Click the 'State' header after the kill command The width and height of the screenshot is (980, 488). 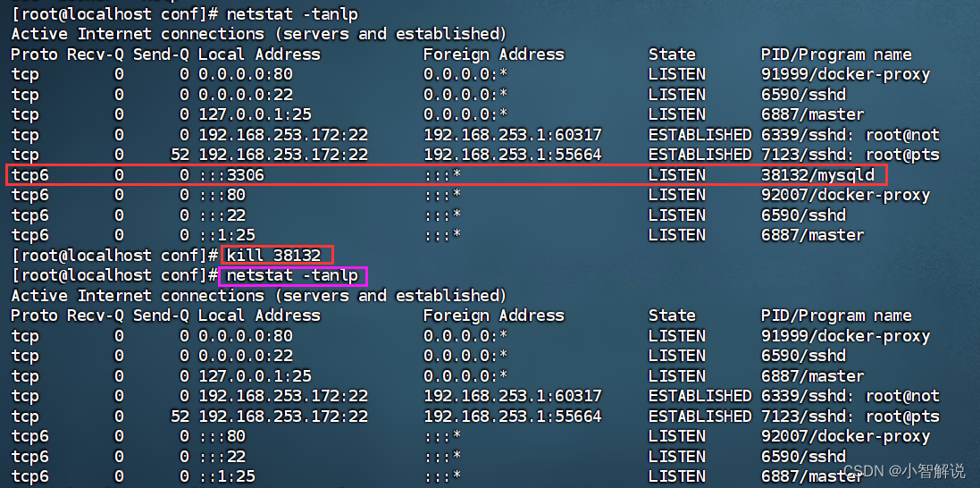click(672, 316)
